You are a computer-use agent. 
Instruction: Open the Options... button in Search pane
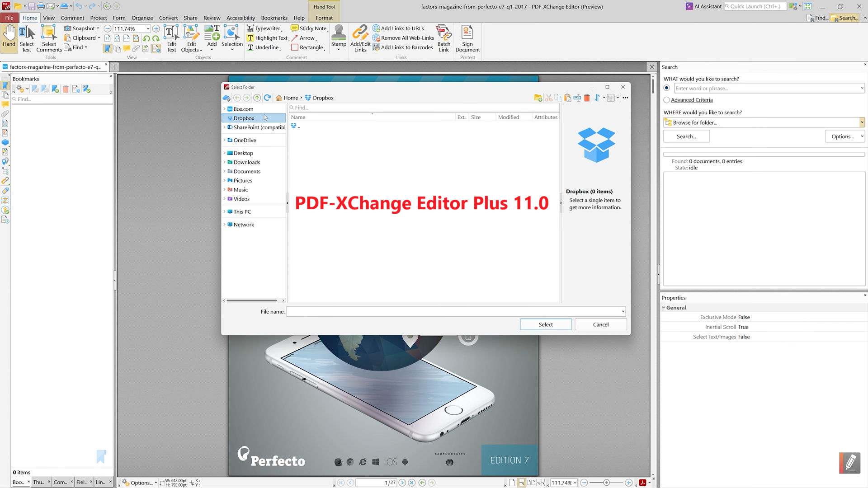pyautogui.click(x=844, y=136)
